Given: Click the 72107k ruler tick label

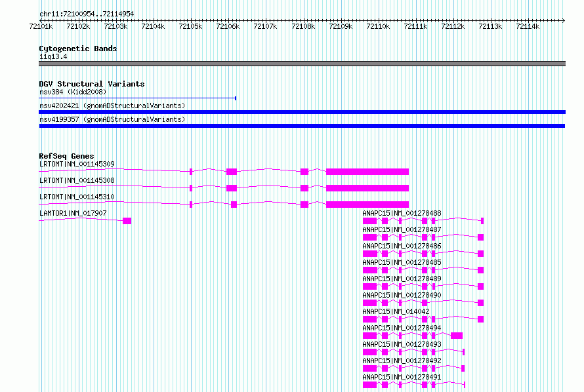Looking at the screenshot, I should (265, 26).
